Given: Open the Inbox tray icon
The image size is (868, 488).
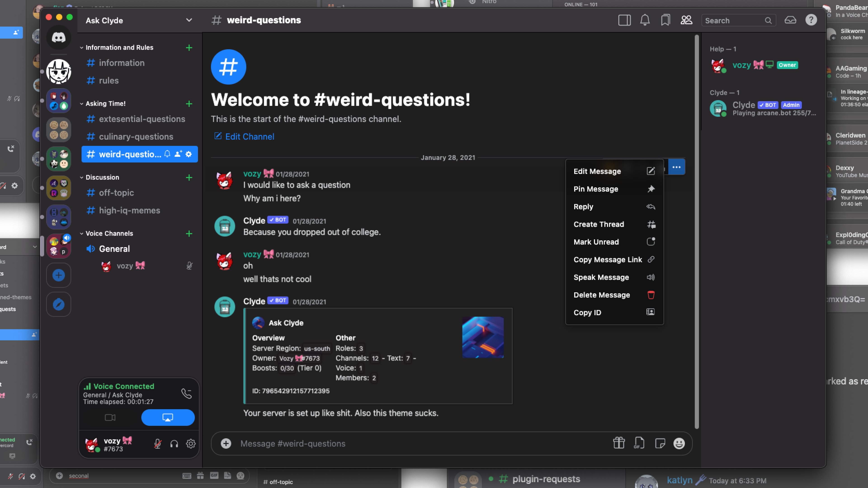Looking at the screenshot, I should pyautogui.click(x=790, y=20).
